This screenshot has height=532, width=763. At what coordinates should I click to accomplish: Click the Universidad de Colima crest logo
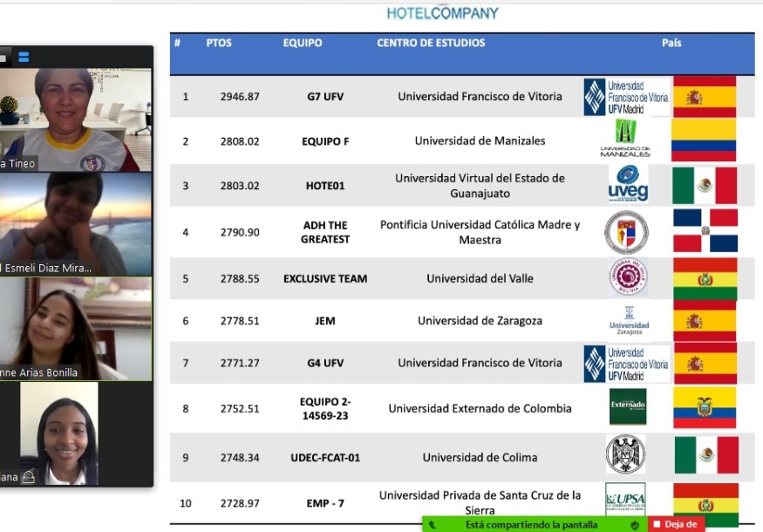click(626, 454)
